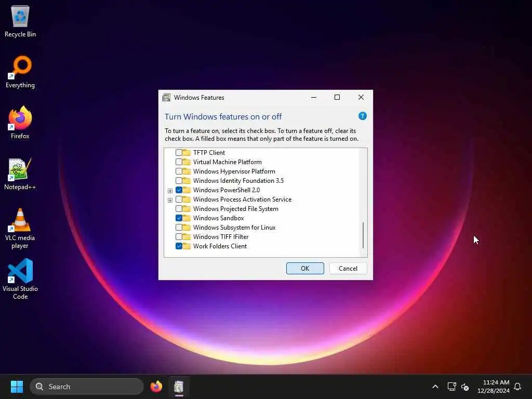The height and width of the screenshot is (399, 532).
Task: Click the Windows Features taskbar icon
Action: point(179,387)
